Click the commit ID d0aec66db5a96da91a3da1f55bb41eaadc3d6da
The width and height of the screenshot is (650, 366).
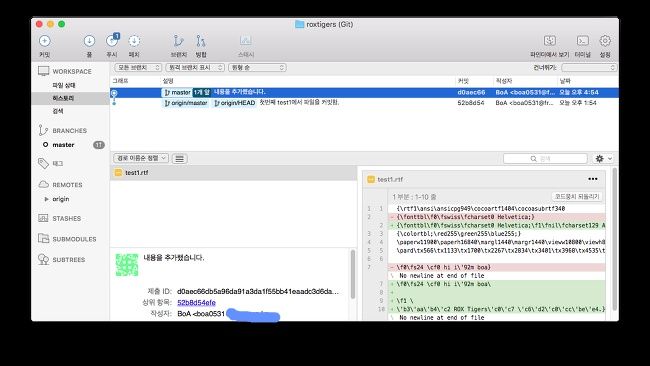(x=257, y=291)
